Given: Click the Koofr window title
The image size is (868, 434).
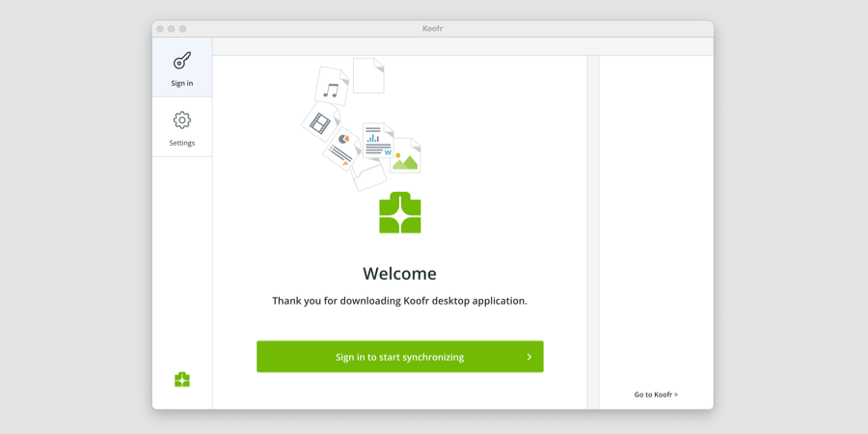Looking at the screenshot, I should pos(432,29).
